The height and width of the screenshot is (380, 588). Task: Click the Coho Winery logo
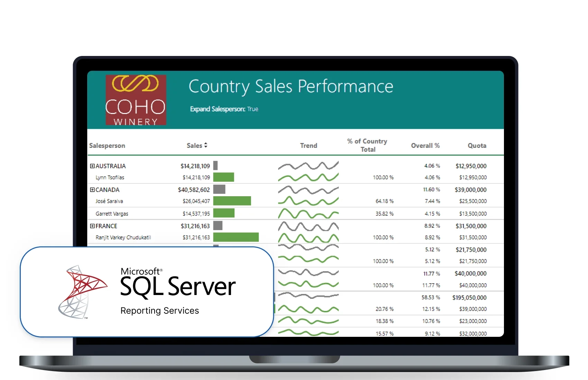tap(136, 100)
